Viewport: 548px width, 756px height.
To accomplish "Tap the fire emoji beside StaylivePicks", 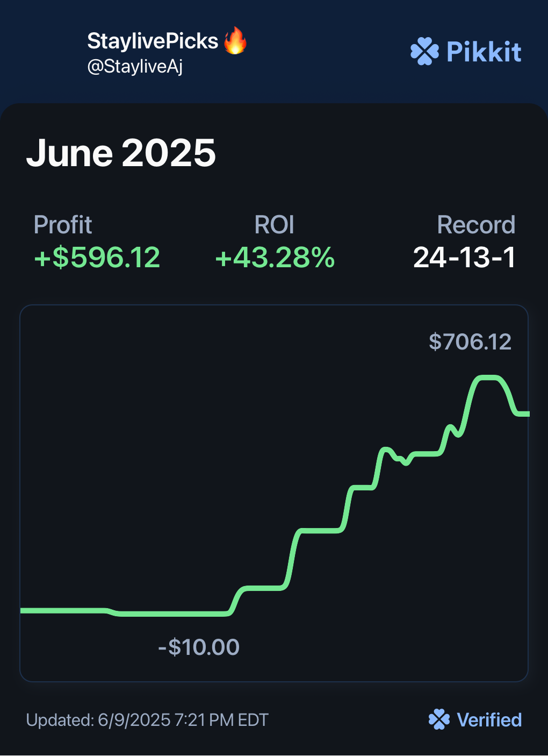I will 235,41.
